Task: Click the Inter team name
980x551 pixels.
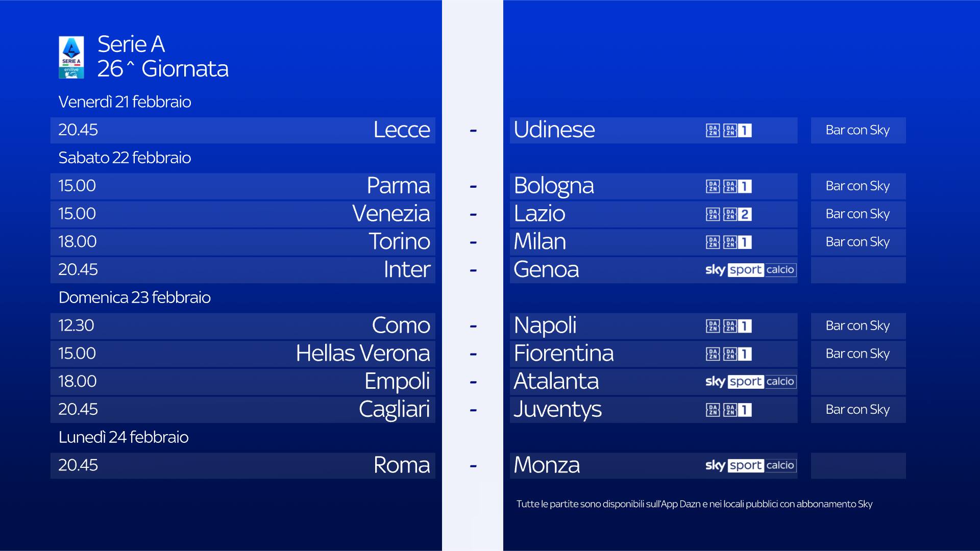Action: (407, 269)
